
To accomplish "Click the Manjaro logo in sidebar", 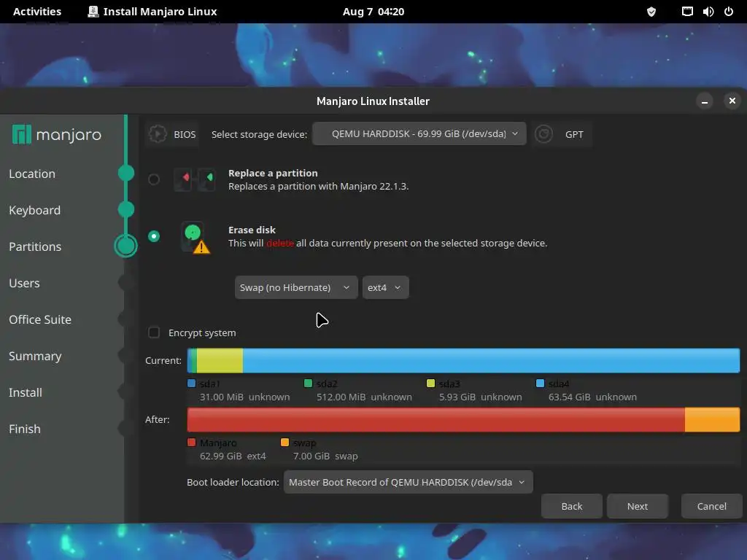I will click(57, 134).
